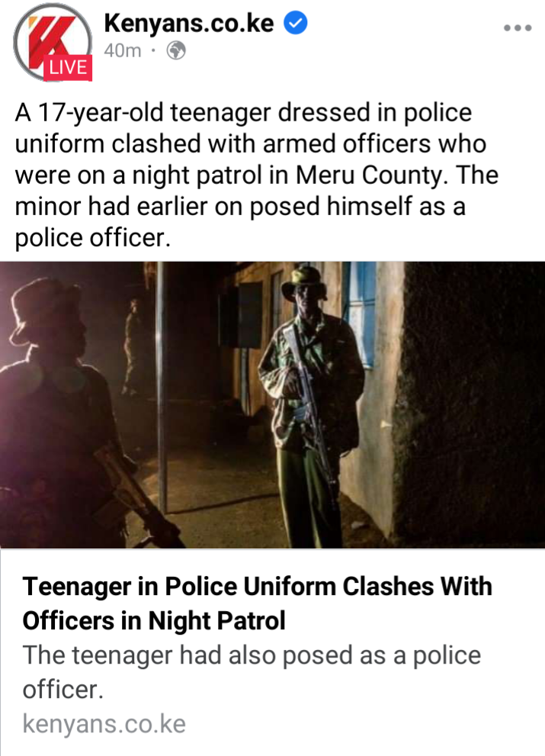The image size is (545, 756).
Task: Open the three-dot post options menu
Action: [x=518, y=28]
